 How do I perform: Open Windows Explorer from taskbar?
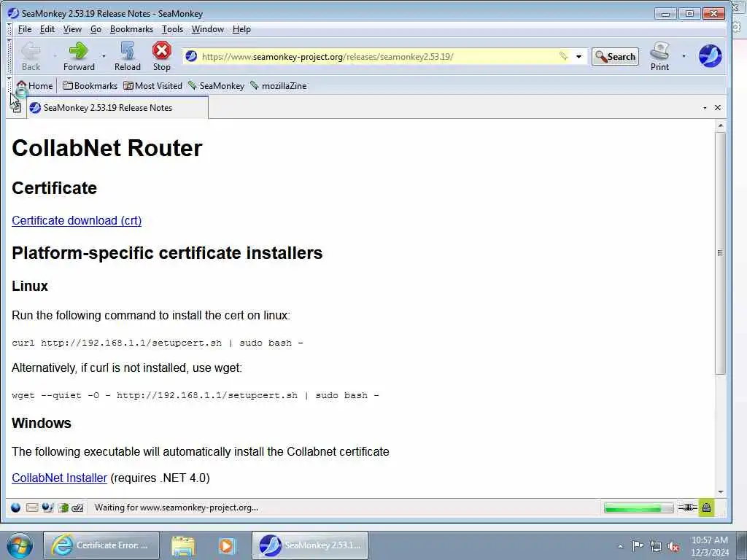[x=183, y=545]
